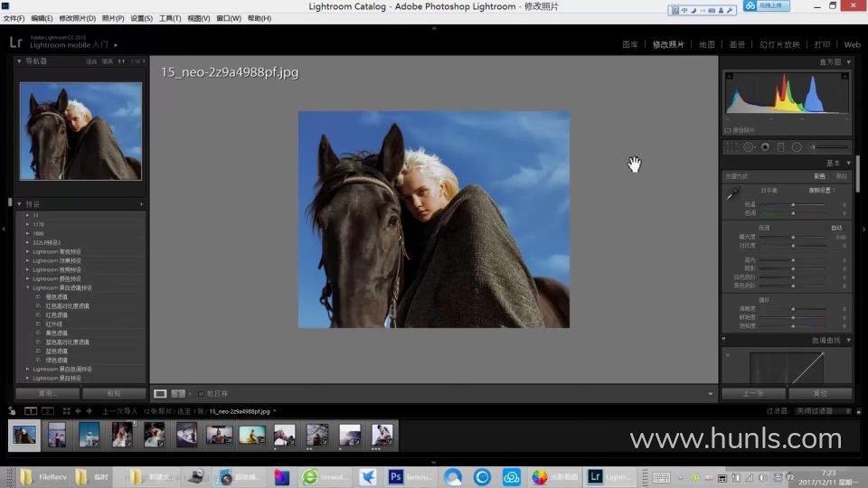The width and height of the screenshot is (868, 488).
Task: Toggle tone curve panel on/off switch
Action: (x=723, y=340)
